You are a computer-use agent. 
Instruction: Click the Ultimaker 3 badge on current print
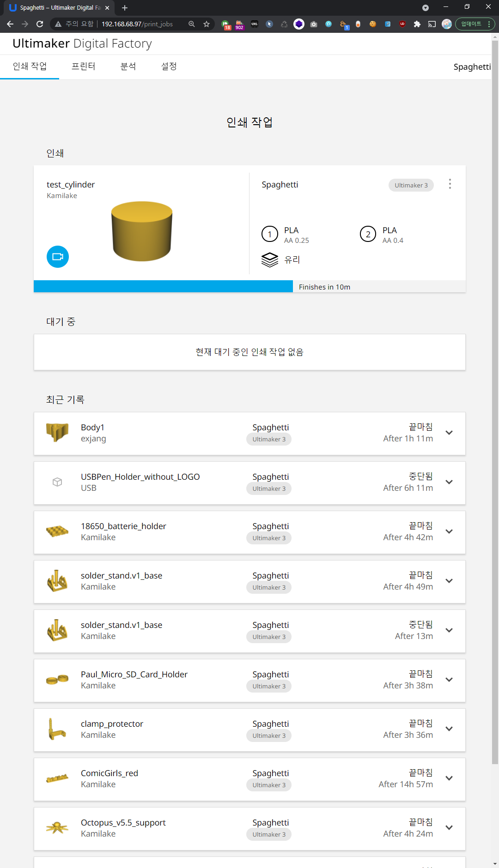411,185
